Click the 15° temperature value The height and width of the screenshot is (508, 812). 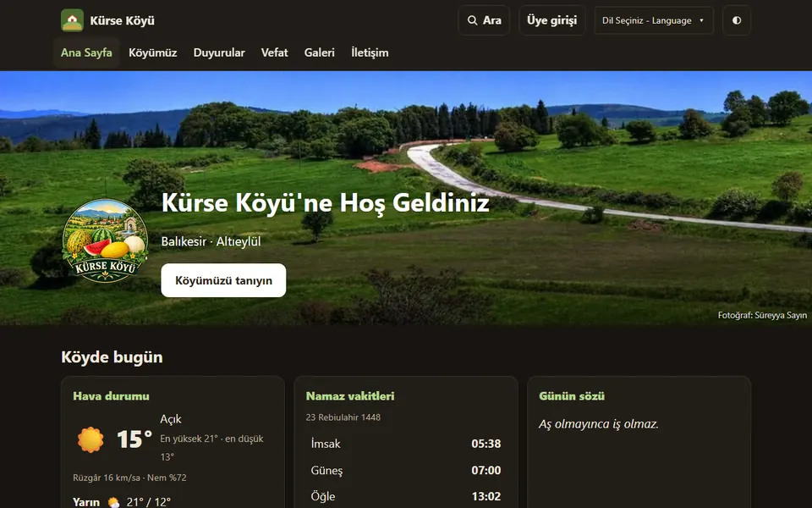coord(134,439)
